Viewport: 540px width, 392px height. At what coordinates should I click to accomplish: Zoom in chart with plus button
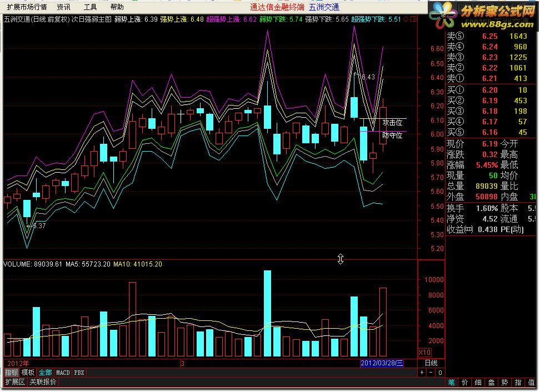[422, 373]
